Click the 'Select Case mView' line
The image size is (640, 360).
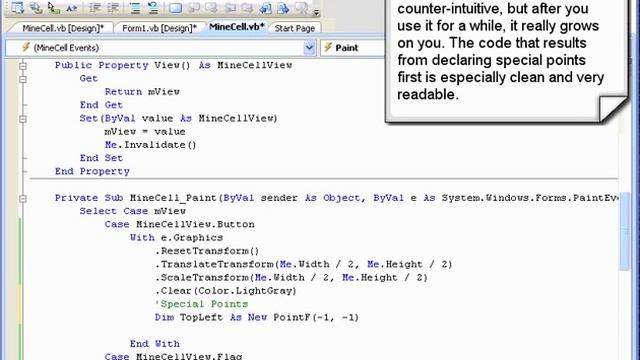133,211
